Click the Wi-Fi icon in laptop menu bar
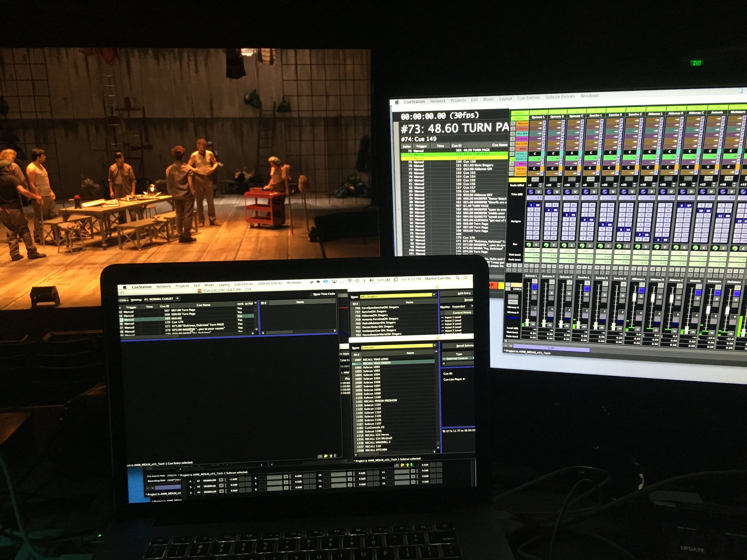Screen dimensions: 747x560 (x=350, y=280)
